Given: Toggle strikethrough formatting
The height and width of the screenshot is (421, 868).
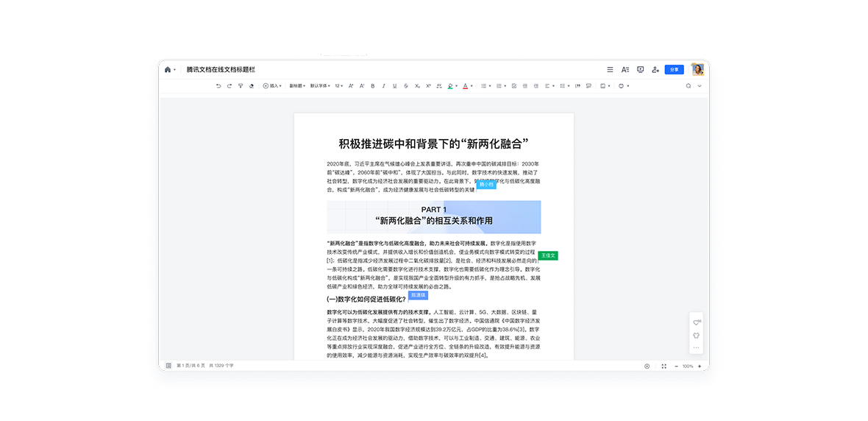Looking at the screenshot, I should [x=406, y=86].
